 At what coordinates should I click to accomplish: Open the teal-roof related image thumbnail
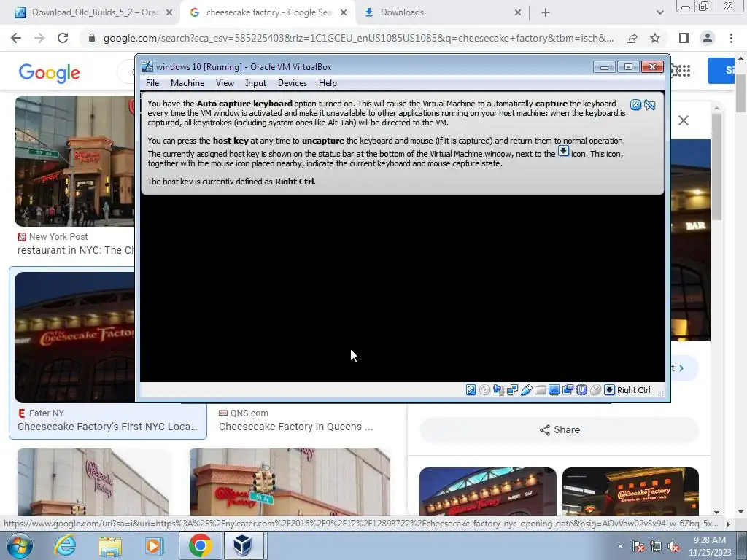coord(488,491)
